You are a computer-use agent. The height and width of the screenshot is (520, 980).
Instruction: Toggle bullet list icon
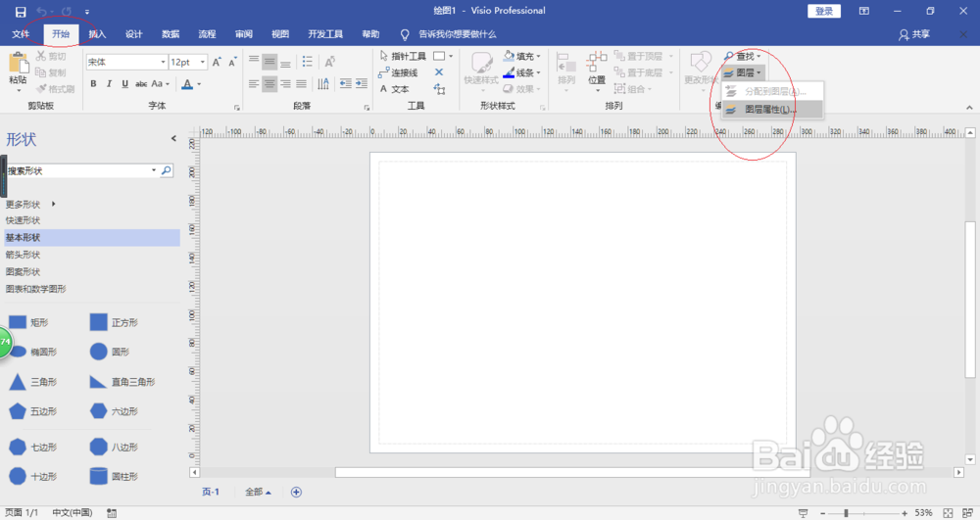pyautogui.click(x=307, y=61)
